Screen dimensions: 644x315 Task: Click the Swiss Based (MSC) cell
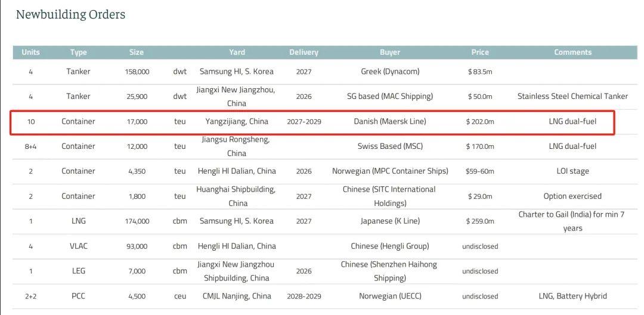(390, 146)
